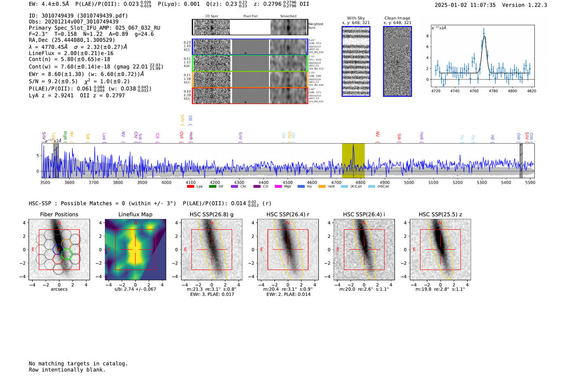Click the weighted sum 2D spectrum row

tap(250, 27)
